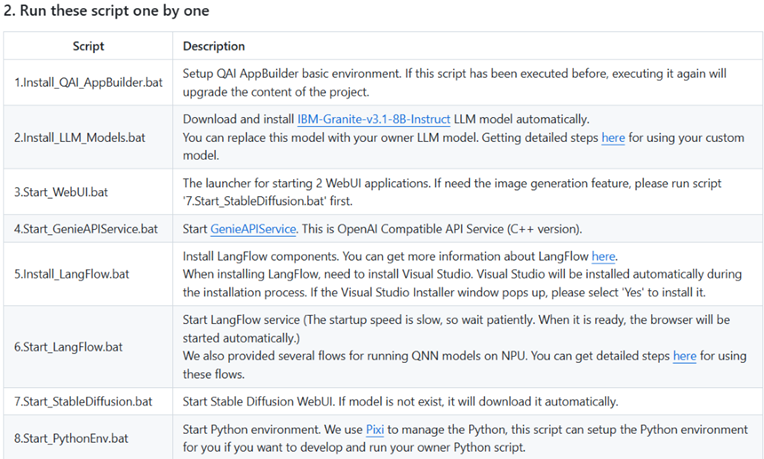Select the 1.Install_QAI_AppBuilder.bat script cell
764x459 pixels.
coord(88,82)
